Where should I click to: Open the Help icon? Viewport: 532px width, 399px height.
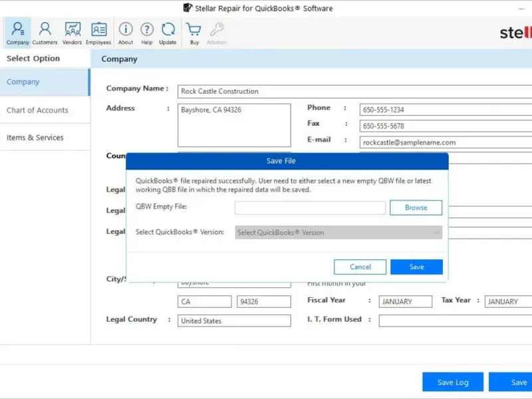click(x=147, y=33)
